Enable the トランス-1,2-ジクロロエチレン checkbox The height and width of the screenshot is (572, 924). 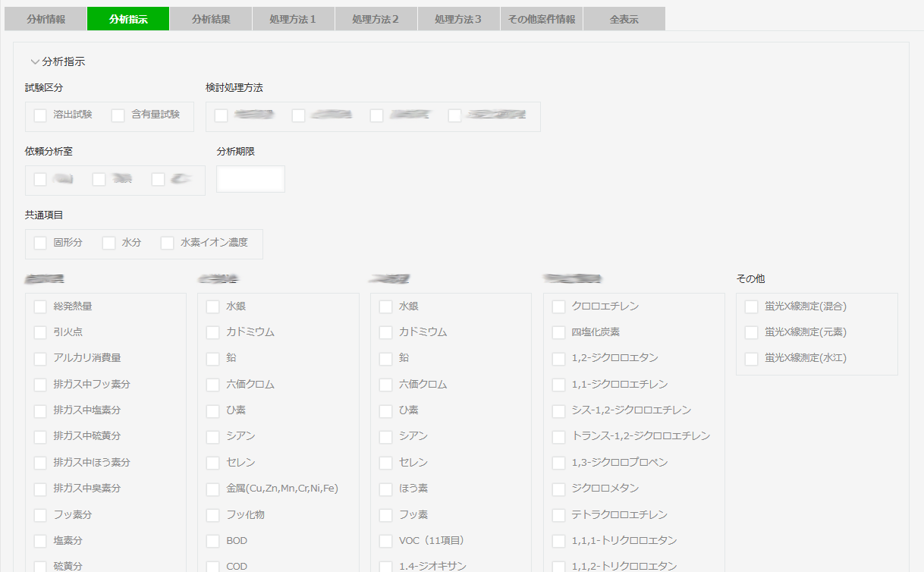(558, 436)
